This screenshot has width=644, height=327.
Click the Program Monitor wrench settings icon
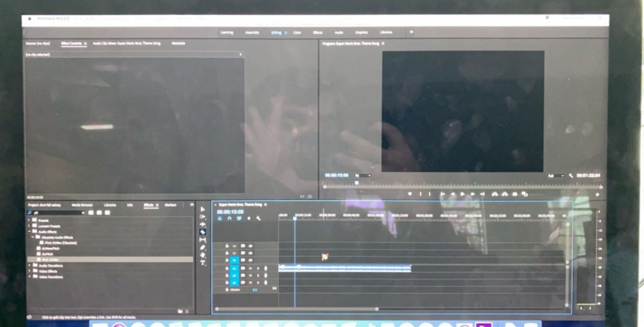coord(571,176)
